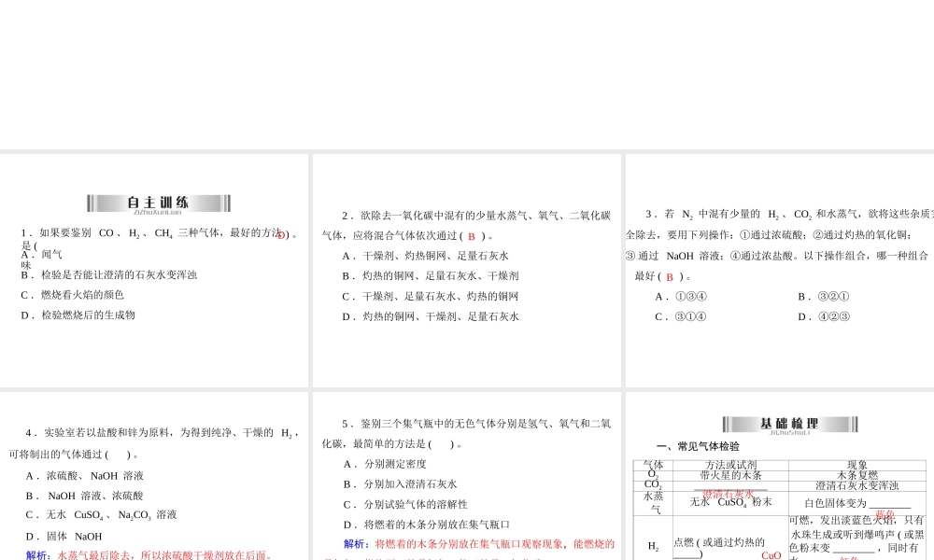Click the red answer B in question 3

point(670,276)
